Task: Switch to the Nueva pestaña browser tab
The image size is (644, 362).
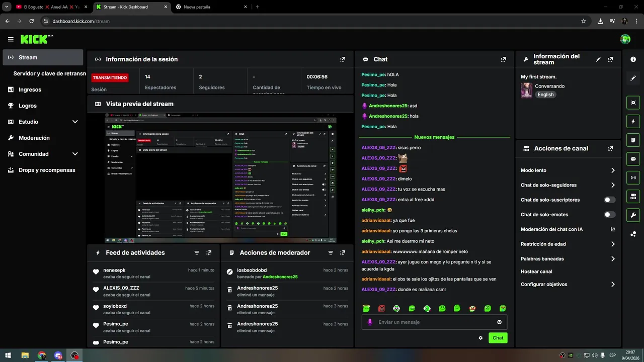Action: click(x=210, y=7)
